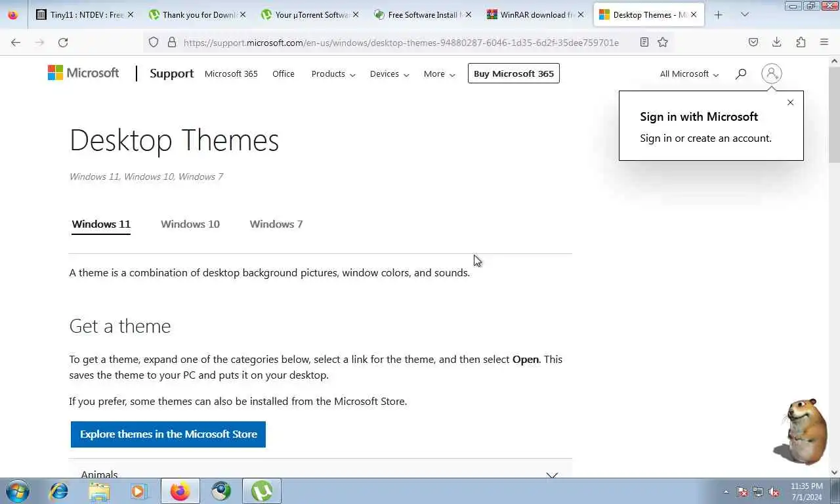
Task: Click the network tray icon
Action: tap(758, 492)
